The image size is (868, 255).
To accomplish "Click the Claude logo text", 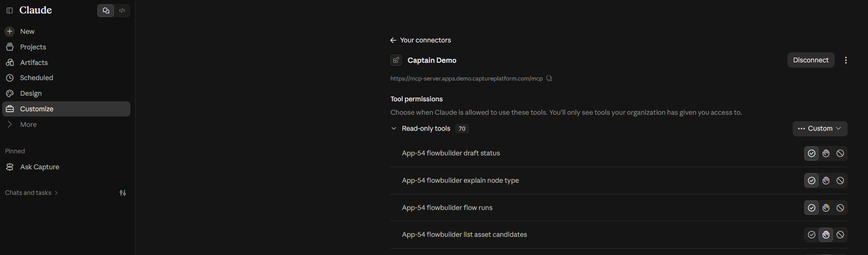I will 36,10.
